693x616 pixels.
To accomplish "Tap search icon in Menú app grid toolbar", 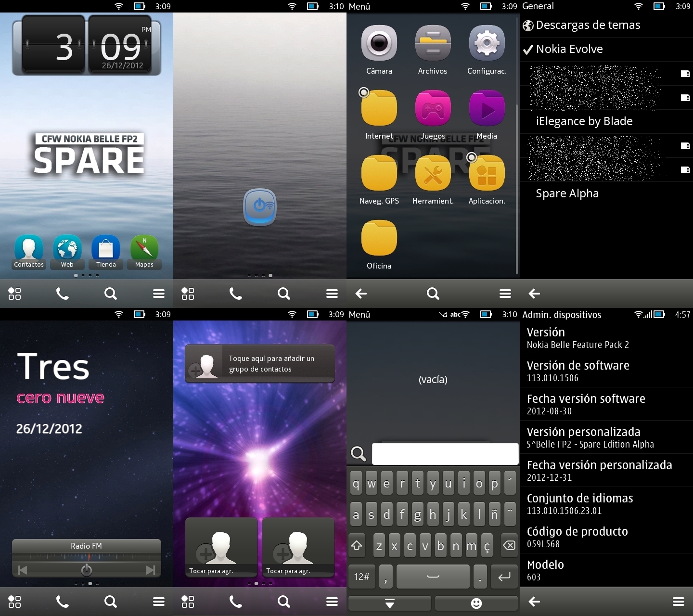I will pos(433,294).
